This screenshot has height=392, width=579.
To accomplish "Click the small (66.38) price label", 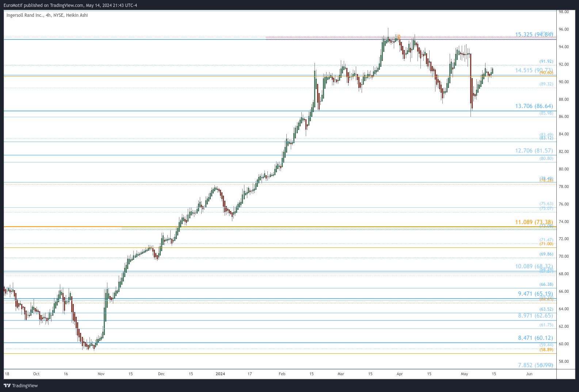I will coord(546,284).
